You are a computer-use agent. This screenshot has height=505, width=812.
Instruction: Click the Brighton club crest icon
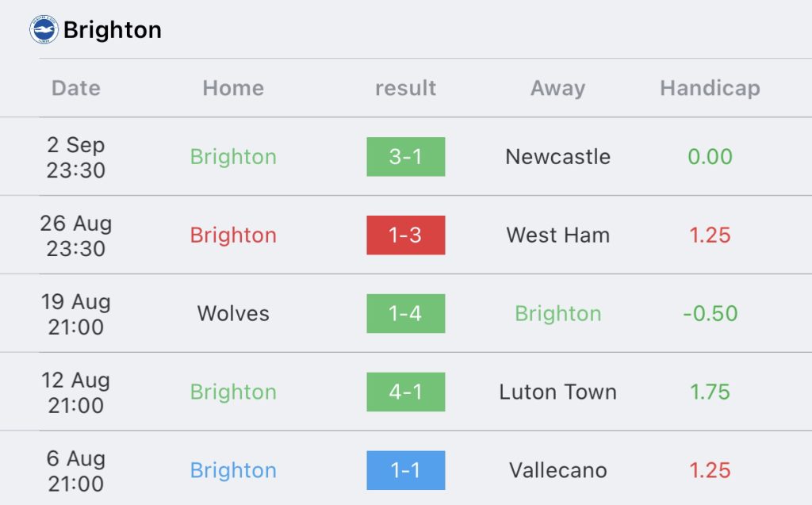44,29
